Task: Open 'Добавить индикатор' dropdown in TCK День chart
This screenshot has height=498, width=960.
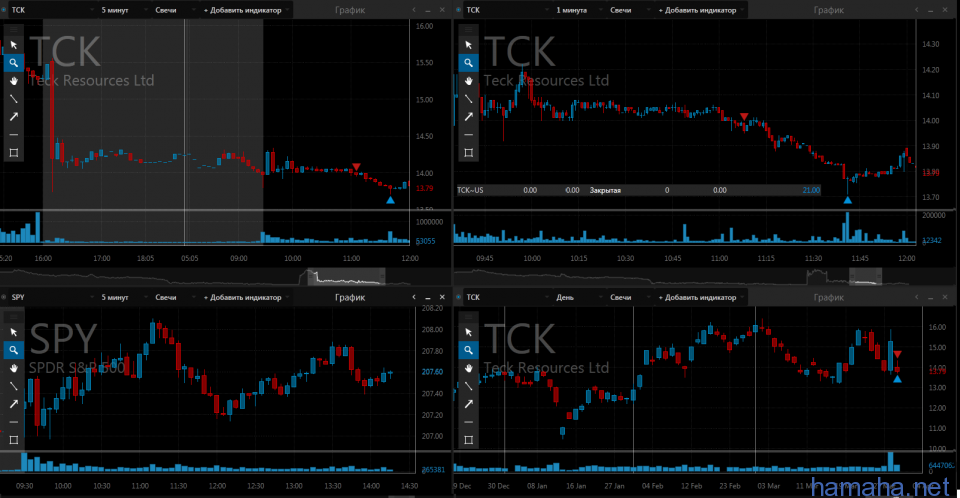Action: [700, 297]
